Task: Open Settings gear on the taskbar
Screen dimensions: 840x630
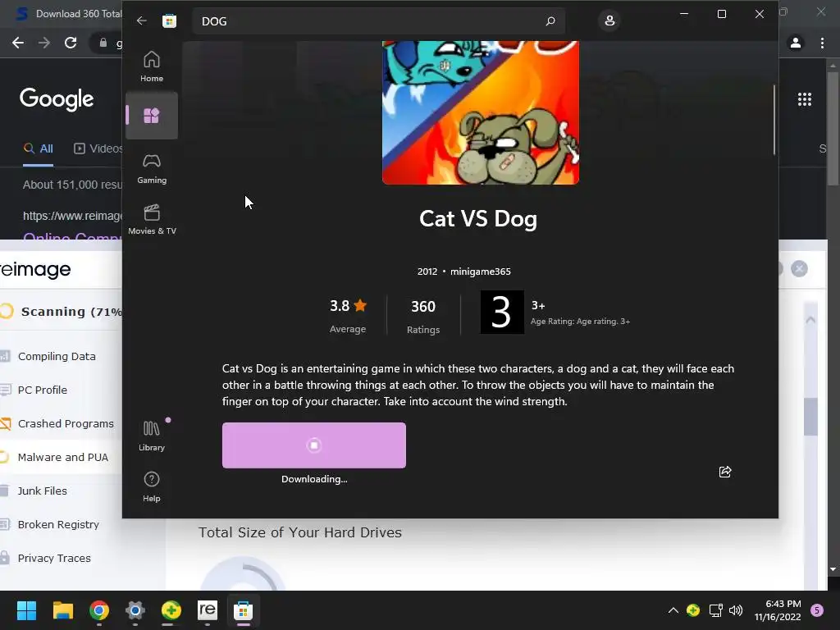Action: pos(135,610)
